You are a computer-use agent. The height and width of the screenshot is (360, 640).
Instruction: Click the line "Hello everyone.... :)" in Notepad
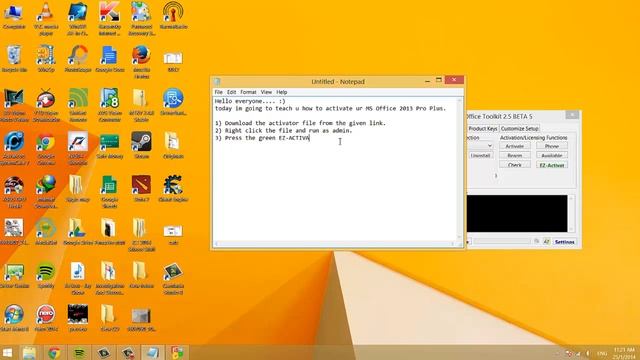[250, 101]
